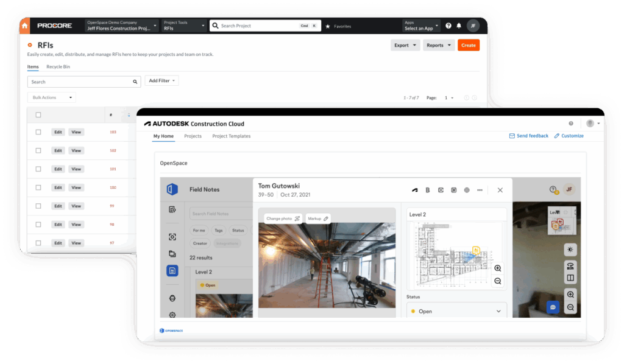Expand the Export dropdown
Screen dimensions: 624x364
[x=405, y=45]
